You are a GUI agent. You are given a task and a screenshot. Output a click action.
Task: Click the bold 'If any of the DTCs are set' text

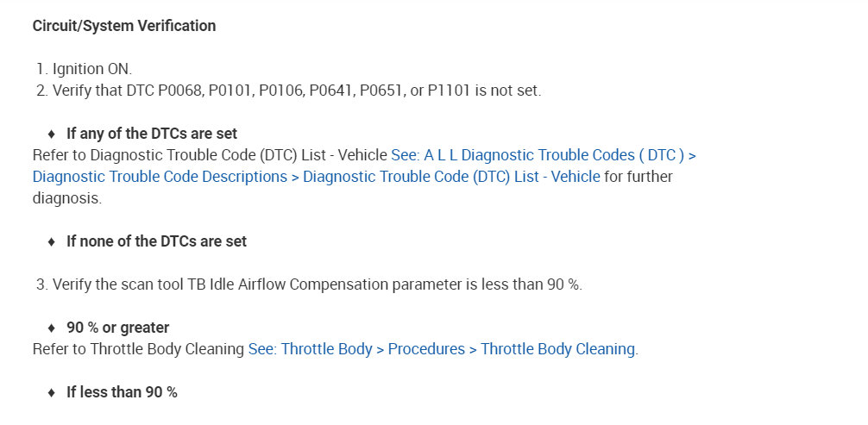click(x=152, y=134)
